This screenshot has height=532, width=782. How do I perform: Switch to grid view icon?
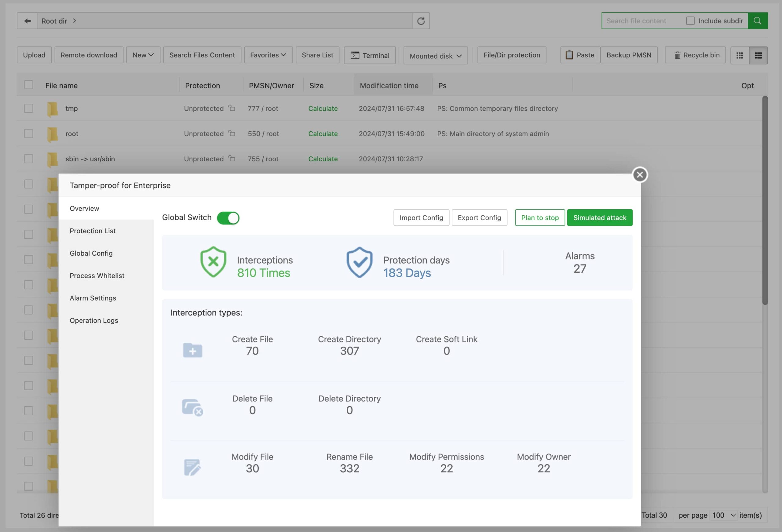[x=739, y=55]
